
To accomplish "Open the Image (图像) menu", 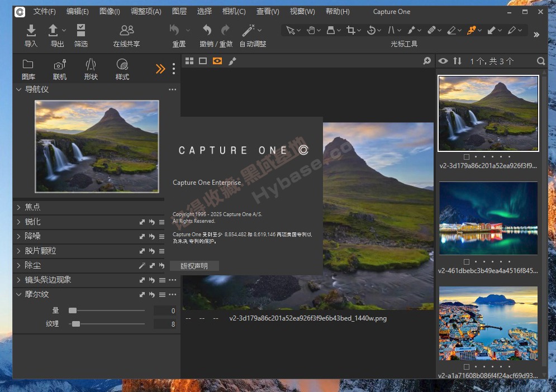I will click(110, 12).
